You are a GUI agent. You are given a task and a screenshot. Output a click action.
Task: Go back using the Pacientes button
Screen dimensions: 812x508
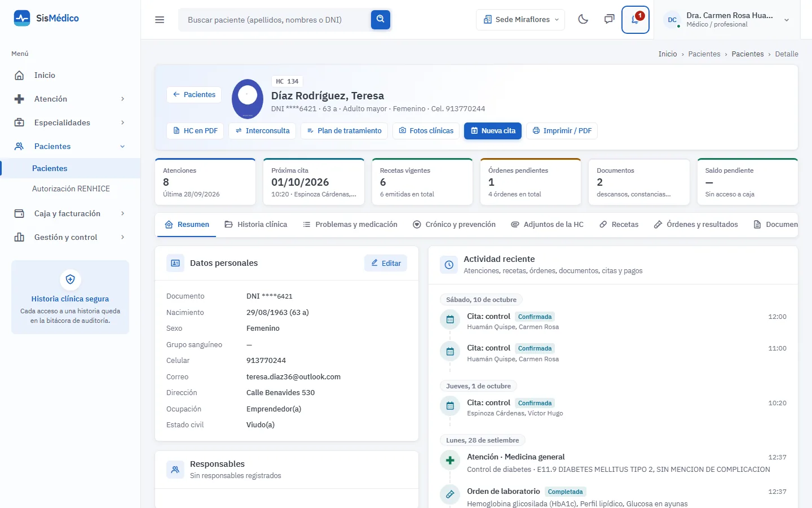[194, 95]
